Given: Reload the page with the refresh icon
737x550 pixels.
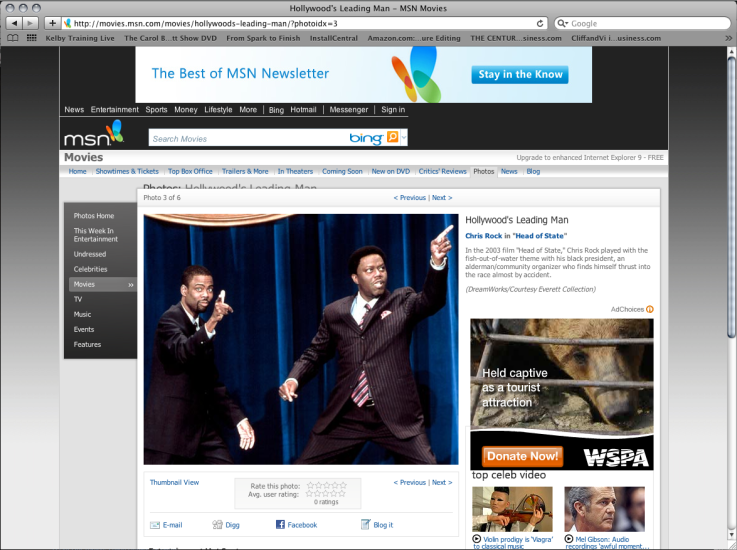Looking at the screenshot, I should click(540, 23).
